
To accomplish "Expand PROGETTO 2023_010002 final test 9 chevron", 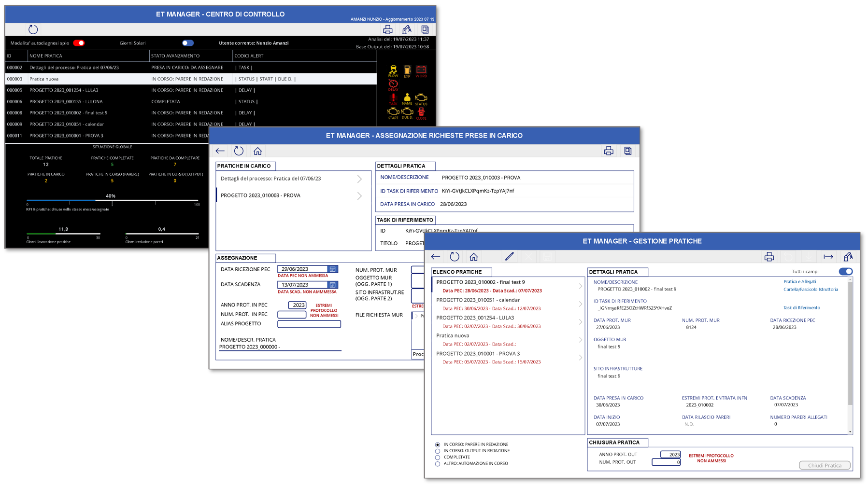I will point(580,287).
